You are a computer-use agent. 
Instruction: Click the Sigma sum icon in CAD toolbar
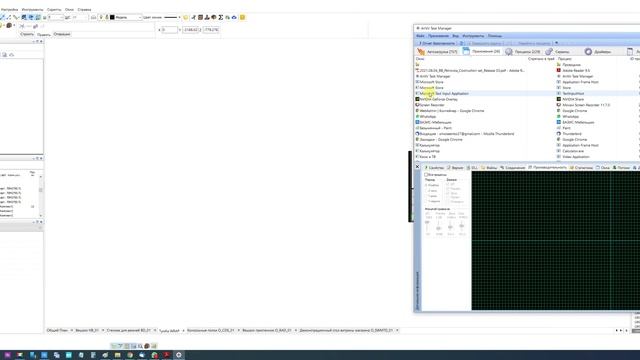click(221, 18)
